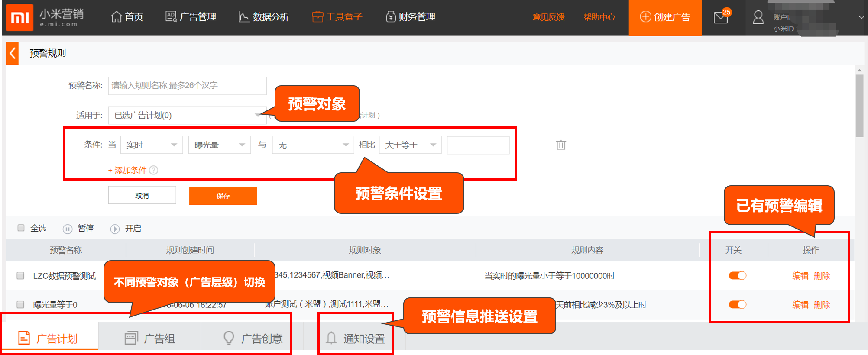Click 编辑 for 曝光量等于0 rule

point(800,305)
